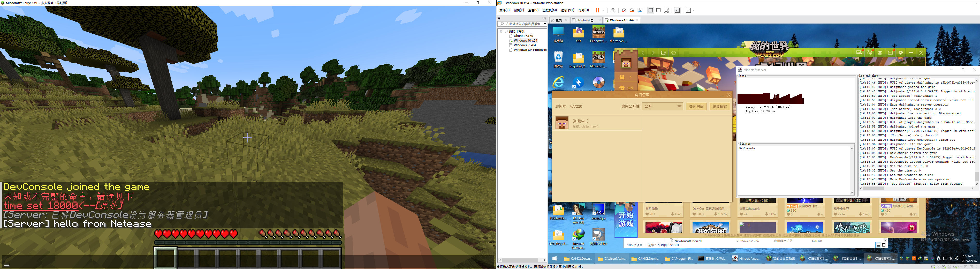This screenshot has height=269, width=980.
Task: Toggle the VMware thumbnail bar view
Action: coord(658,10)
